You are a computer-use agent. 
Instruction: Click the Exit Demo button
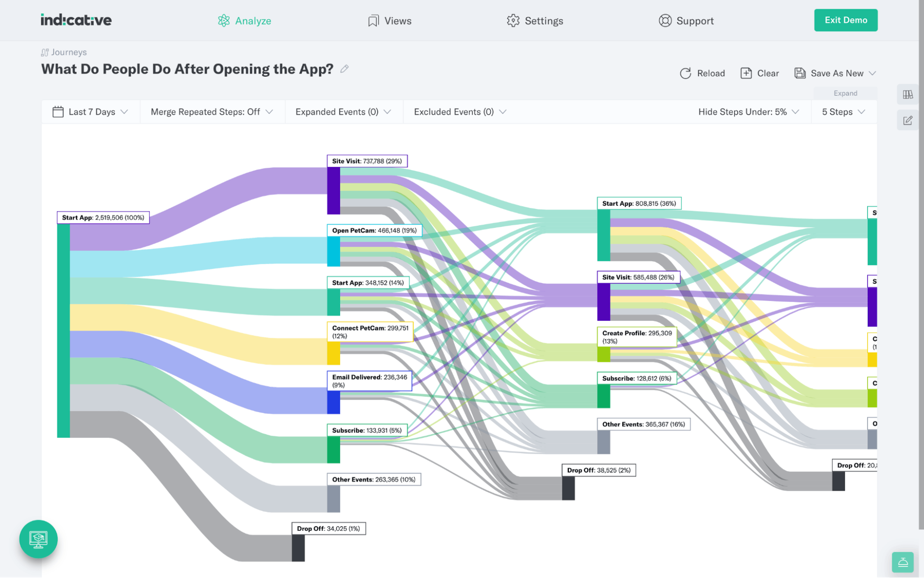(845, 20)
